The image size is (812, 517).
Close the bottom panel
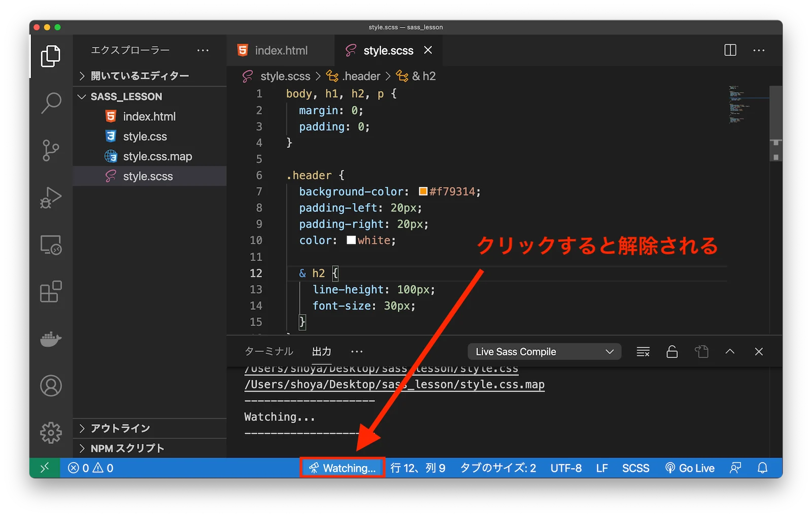[759, 351]
